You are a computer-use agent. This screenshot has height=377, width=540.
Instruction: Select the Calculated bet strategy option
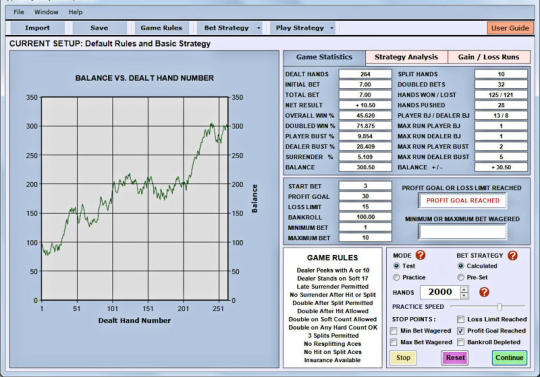point(460,266)
